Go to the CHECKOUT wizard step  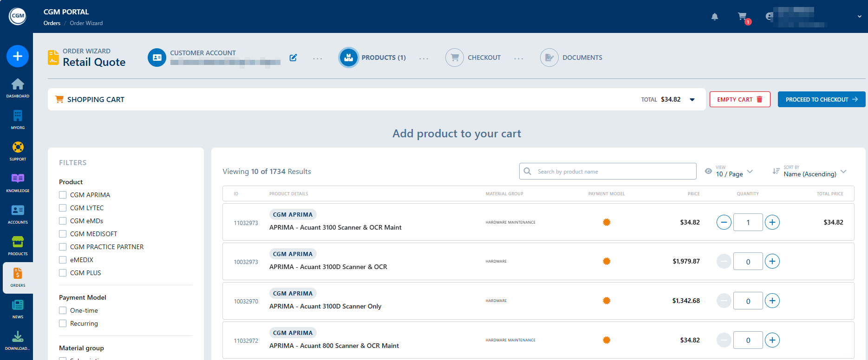484,58
